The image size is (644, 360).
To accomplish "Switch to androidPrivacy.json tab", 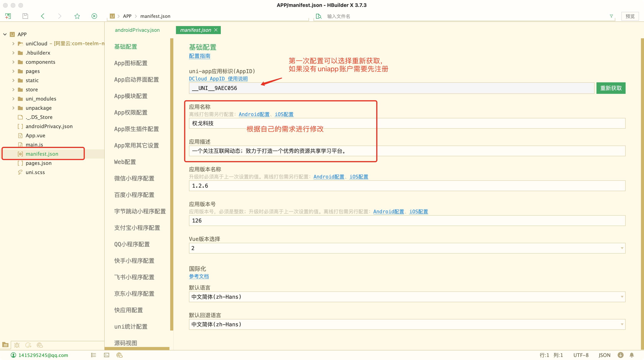I will (x=137, y=30).
